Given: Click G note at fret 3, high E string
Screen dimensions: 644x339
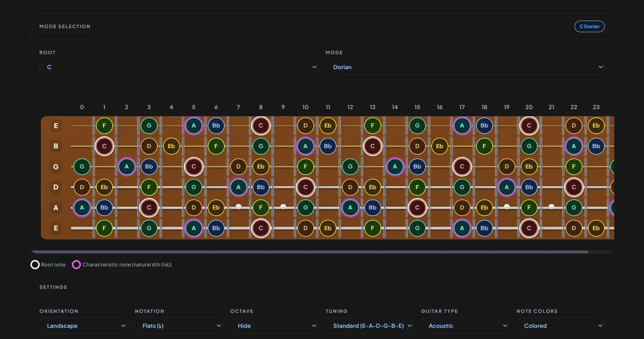Looking at the screenshot, I should pyautogui.click(x=149, y=126).
